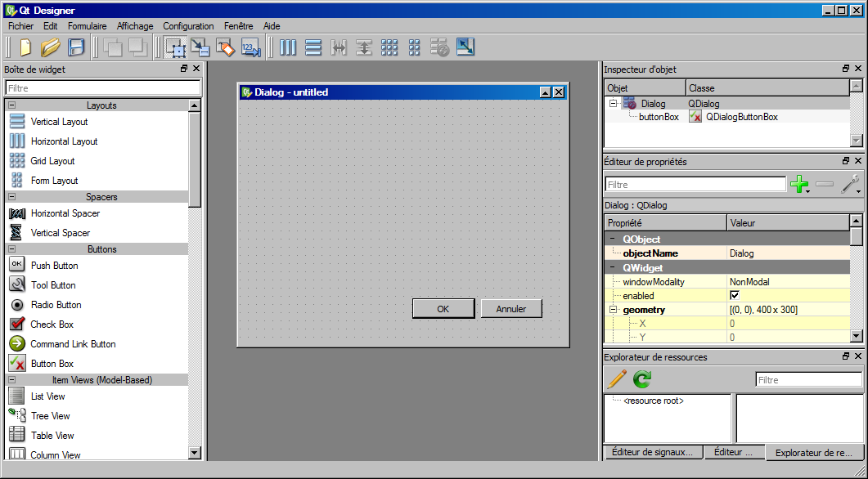868x479 pixels.
Task: Collapse the Dialog node in object inspector
Action: pos(613,104)
